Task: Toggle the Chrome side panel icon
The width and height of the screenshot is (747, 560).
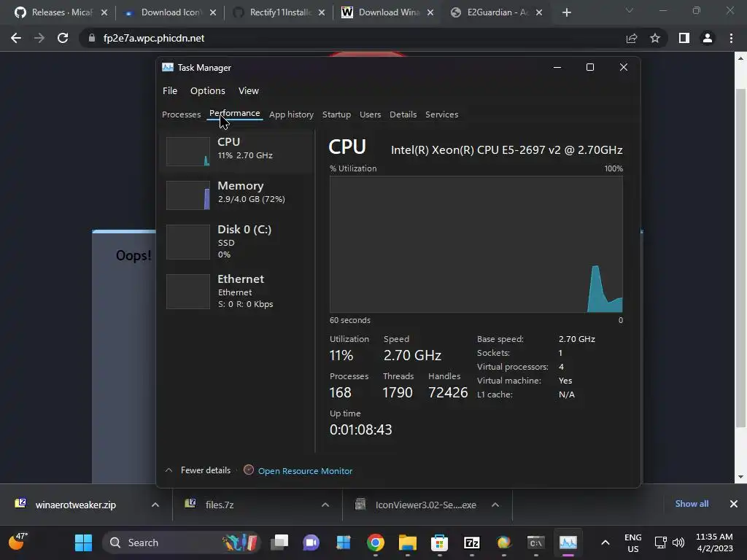Action: 684,38
